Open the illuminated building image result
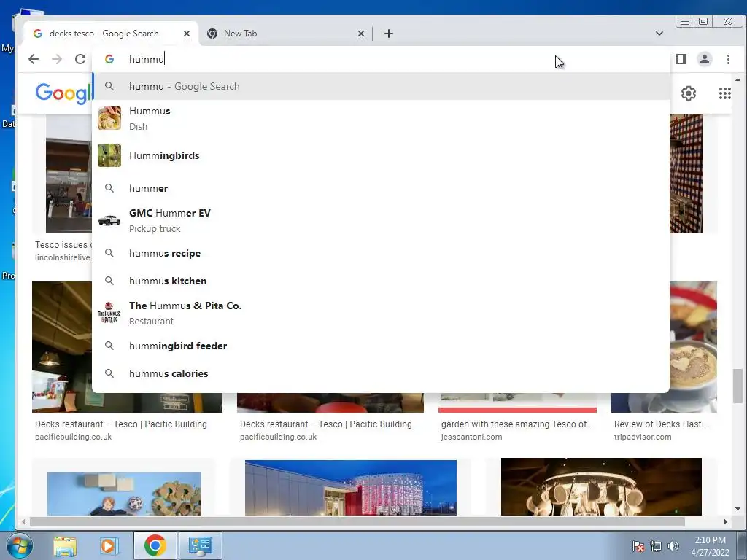This screenshot has width=747, height=560. click(x=351, y=488)
